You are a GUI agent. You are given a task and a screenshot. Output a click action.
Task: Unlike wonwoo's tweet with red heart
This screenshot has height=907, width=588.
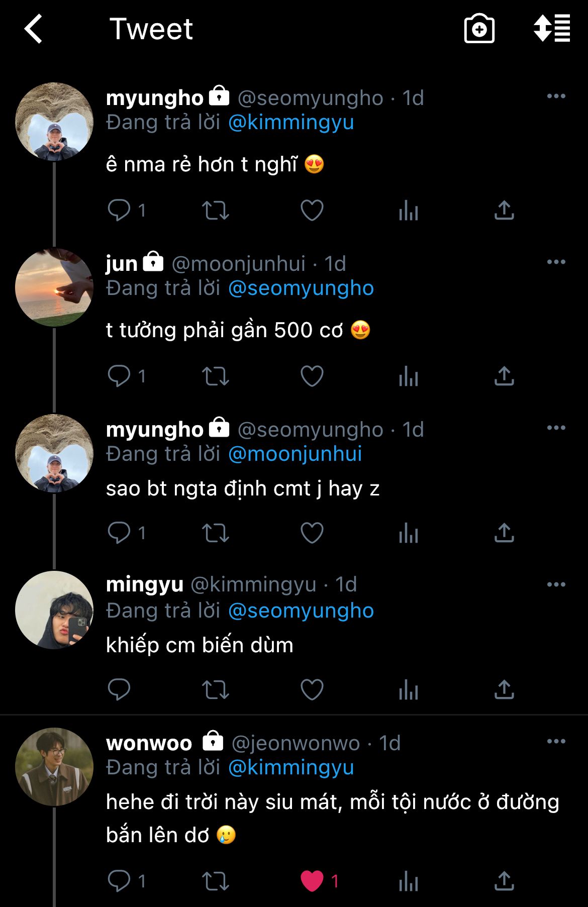[312, 881]
